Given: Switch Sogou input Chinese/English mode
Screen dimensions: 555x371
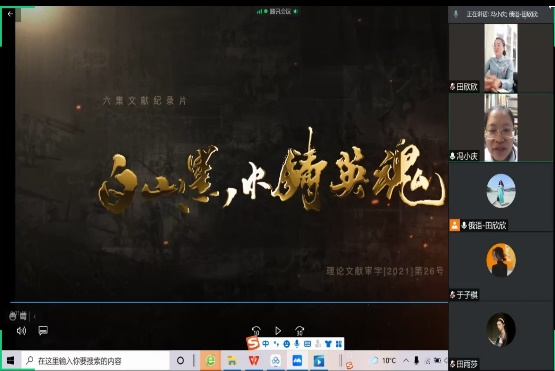Looking at the screenshot, I should 266,343.
